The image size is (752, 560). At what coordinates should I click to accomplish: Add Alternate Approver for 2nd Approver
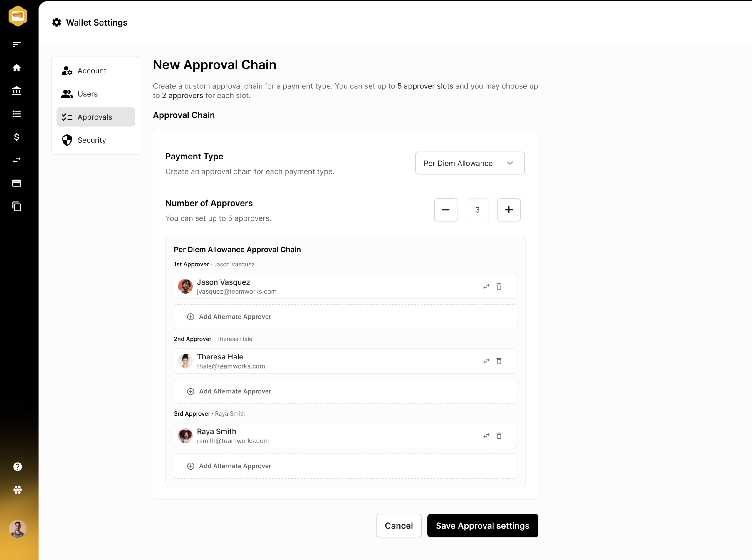pos(345,391)
